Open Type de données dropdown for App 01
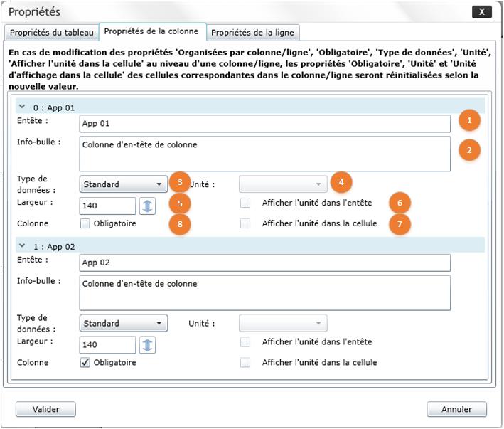Viewport: 504px width, 429px height. point(124,184)
